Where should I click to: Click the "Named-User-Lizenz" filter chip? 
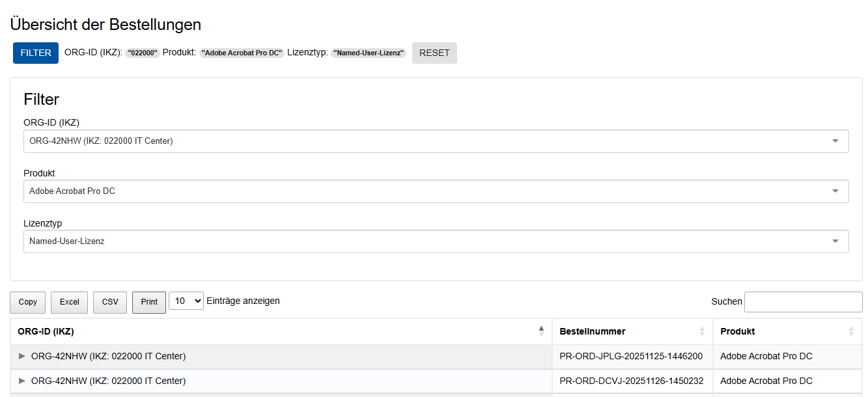coord(369,53)
